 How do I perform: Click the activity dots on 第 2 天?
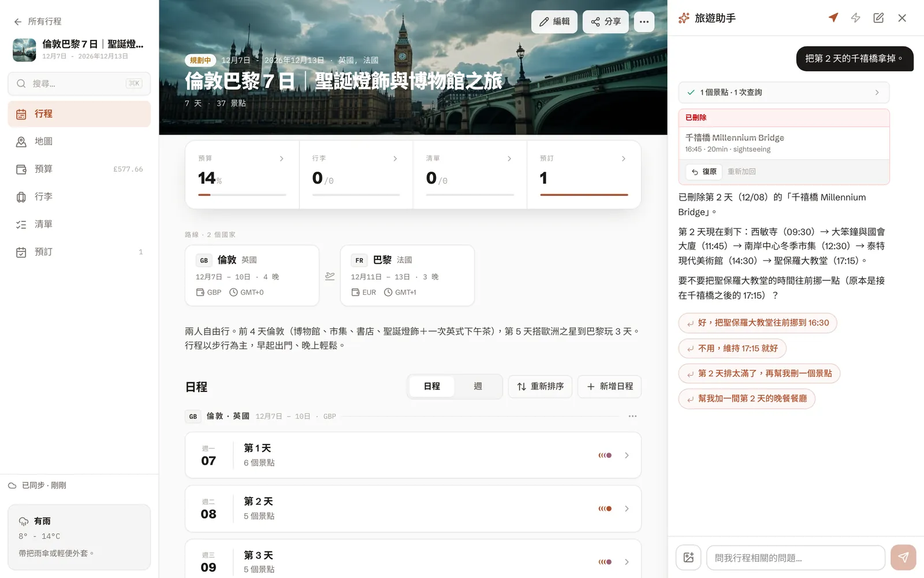coord(605,509)
